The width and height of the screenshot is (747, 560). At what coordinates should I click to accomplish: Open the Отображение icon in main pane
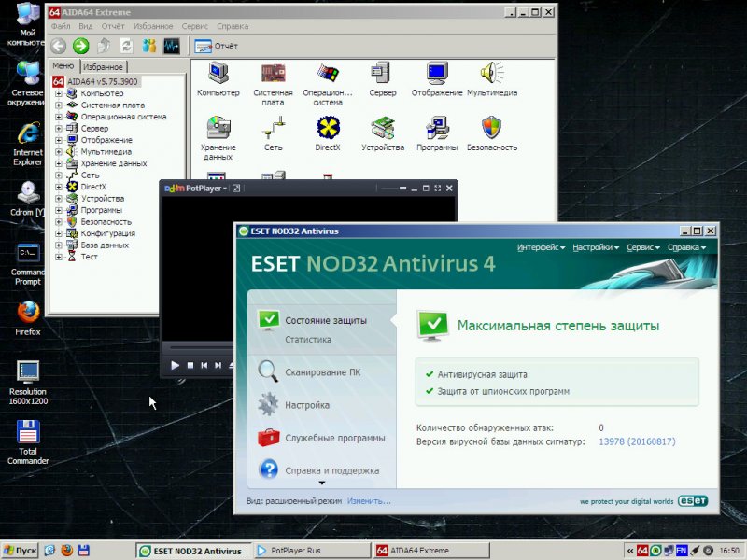coord(437,79)
